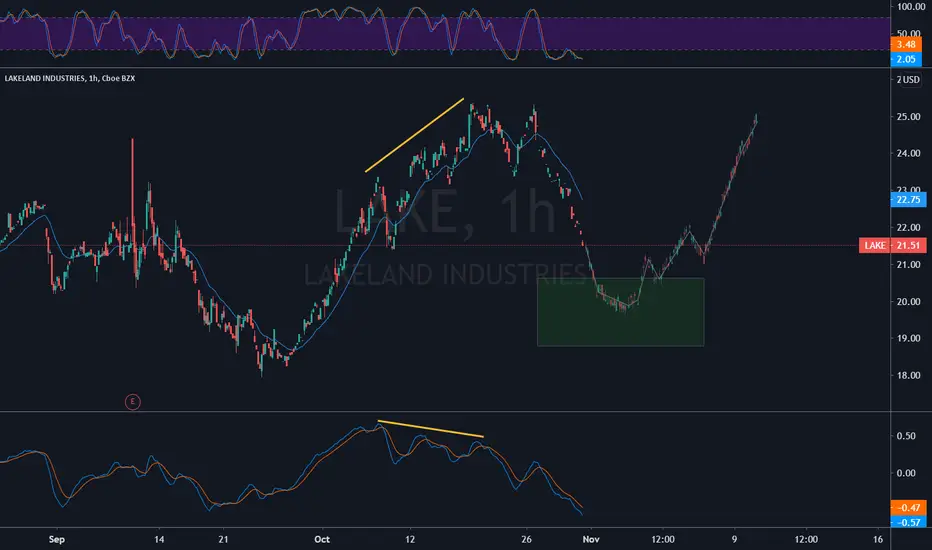Click the 18.00 price axis label
Viewport: 932px width, 550px height.
point(908,375)
